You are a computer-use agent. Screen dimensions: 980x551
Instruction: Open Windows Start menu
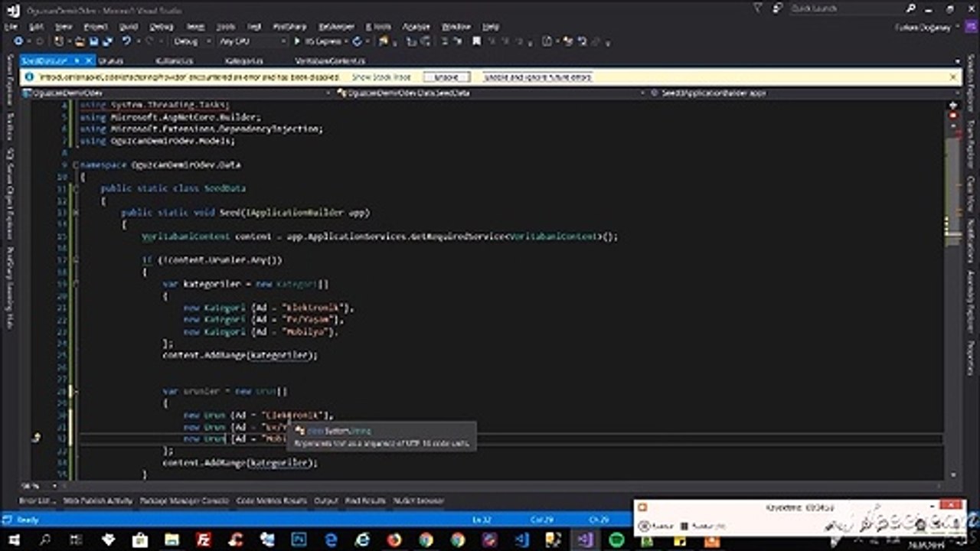pos(14,540)
